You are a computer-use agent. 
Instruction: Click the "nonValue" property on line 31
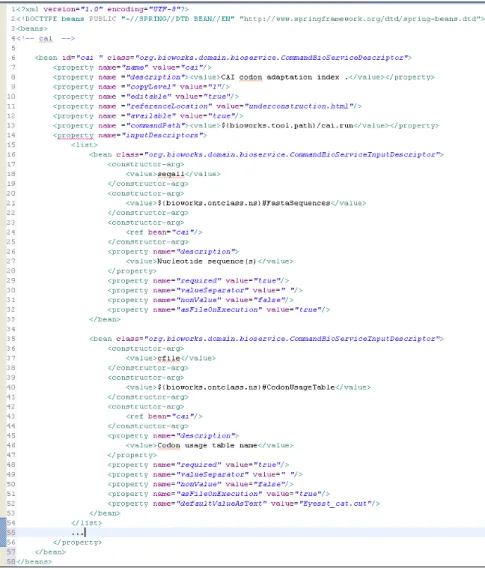click(200, 300)
